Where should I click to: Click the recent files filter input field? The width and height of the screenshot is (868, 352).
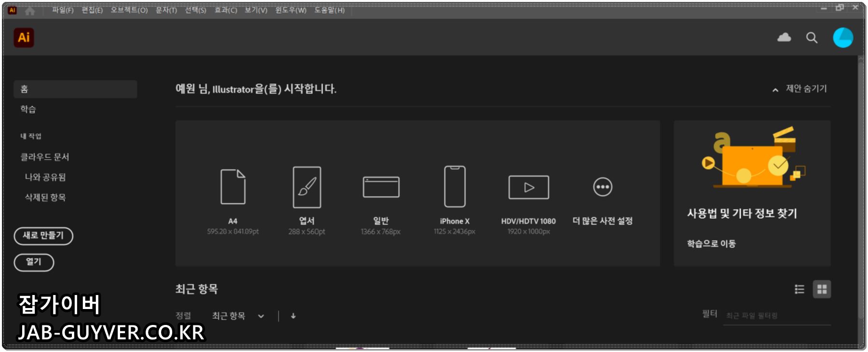coord(776,316)
